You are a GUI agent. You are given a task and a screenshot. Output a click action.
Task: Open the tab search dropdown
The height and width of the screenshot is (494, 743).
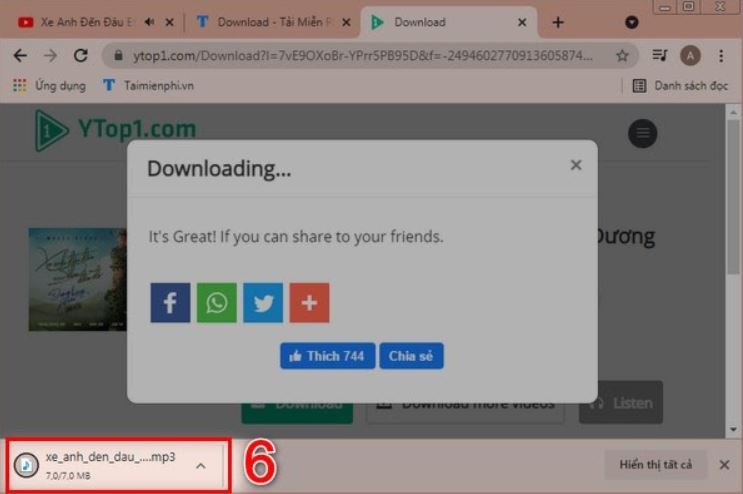632,22
